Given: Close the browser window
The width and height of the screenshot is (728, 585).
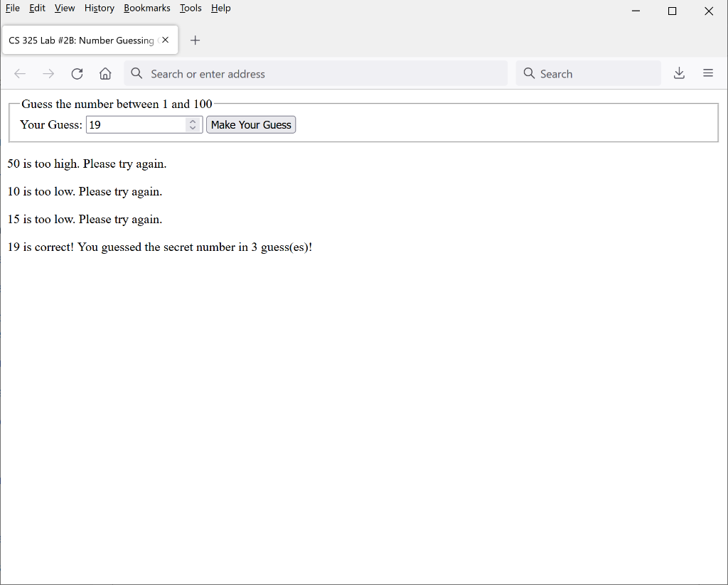Looking at the screenshot, I should (x=709, y=11).
